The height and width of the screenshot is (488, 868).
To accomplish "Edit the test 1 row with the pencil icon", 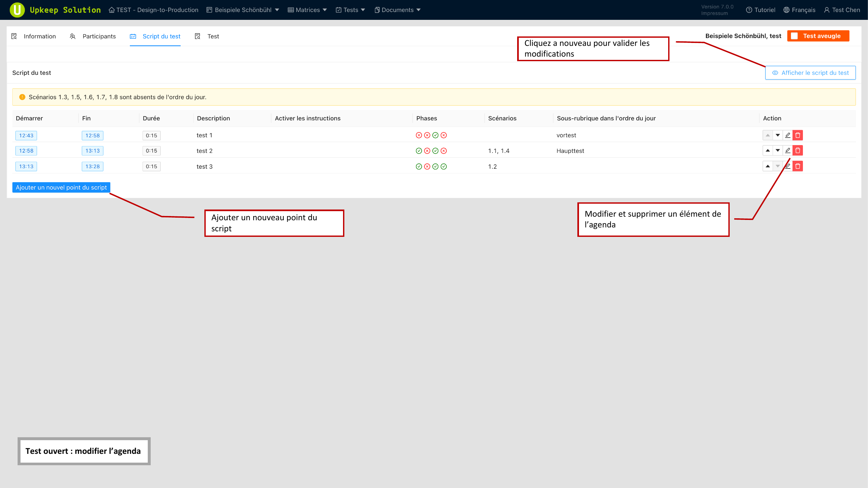I will coord(788,135).
